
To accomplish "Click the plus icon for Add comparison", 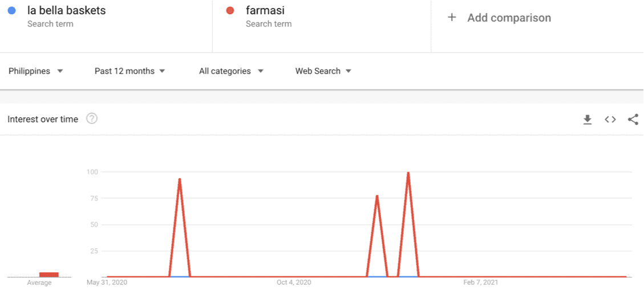I will (x=452, y=17).
